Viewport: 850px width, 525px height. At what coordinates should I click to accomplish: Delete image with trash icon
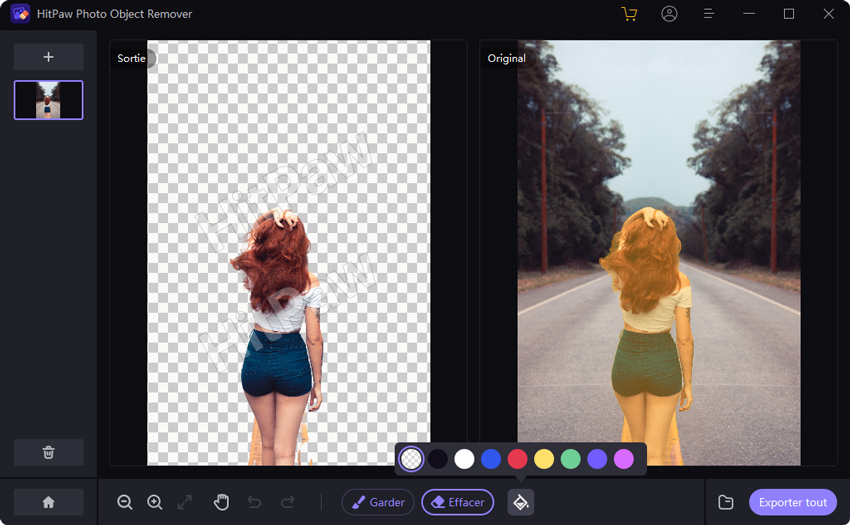48,452
